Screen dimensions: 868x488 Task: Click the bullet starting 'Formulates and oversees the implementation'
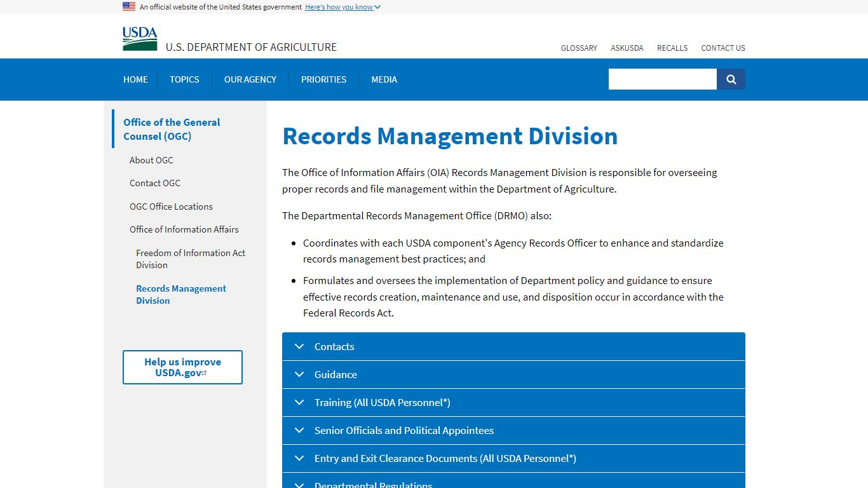point(513,297)
